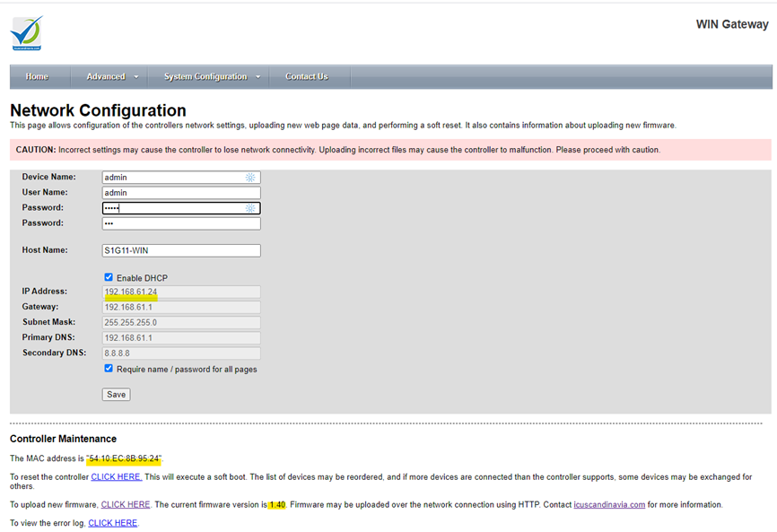The height and width of the screenshot is (532, 777).
Task: Go to the Home menu item
Action: [37, 77]
